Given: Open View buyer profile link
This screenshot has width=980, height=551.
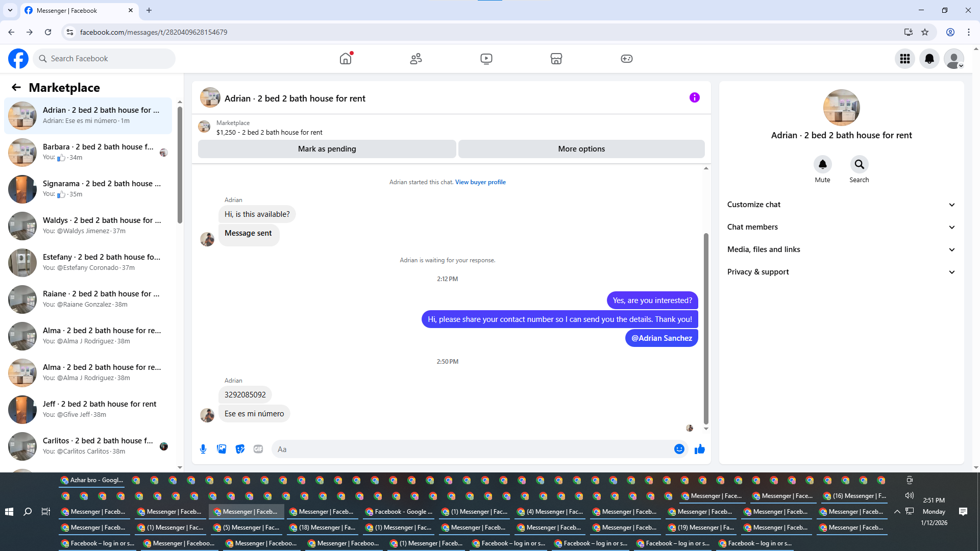Looking at the screenshot, I should pos(480,182).
